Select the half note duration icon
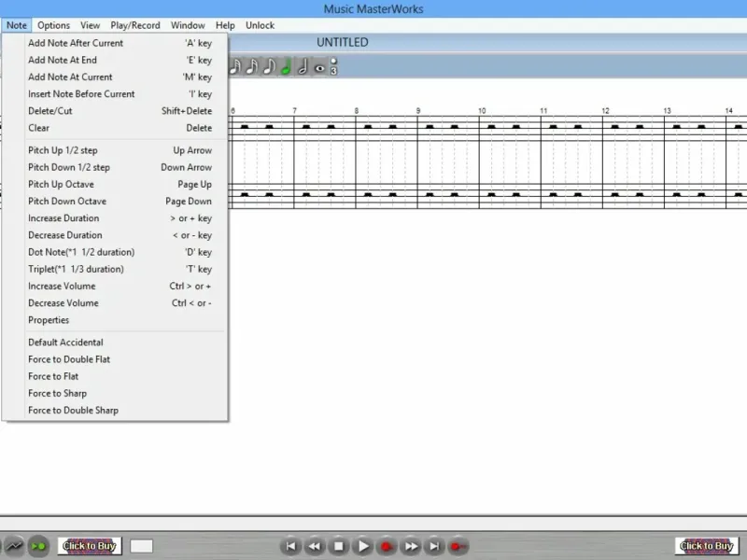 click(x=303, y=66)
